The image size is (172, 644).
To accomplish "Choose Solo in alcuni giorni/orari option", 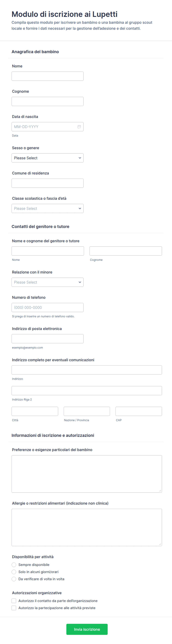I will pyautogui.click(x=14, y=572).
